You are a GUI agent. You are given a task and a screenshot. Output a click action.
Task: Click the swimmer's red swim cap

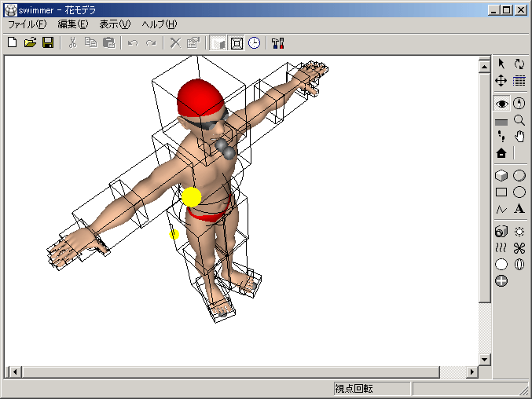coord(200,97)
